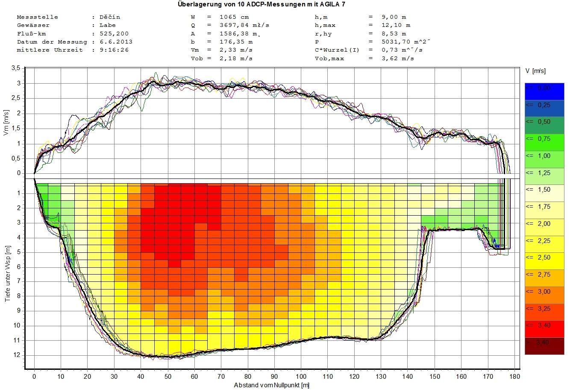Image resolution: width=573 pixels, height=392 pixels.
Task: Select the '<= 1,50' legend swatch
Action: click(544, 192)
